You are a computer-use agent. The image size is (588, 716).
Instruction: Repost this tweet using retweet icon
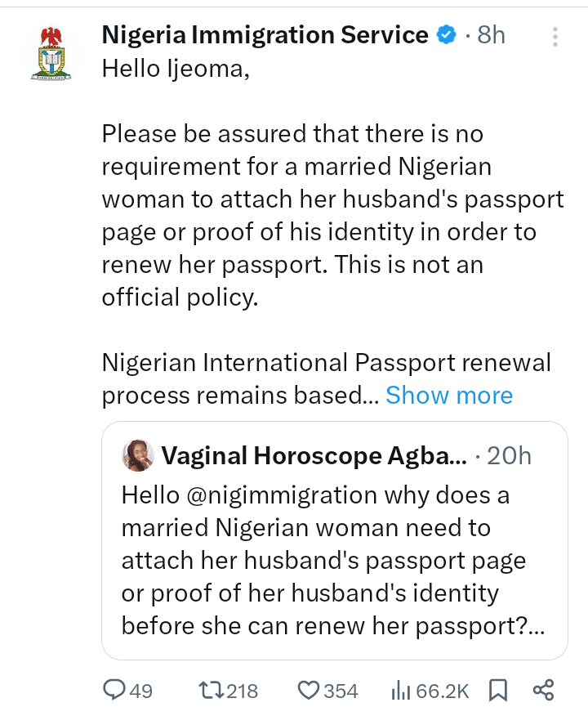pyautogui.click(x=212, y=691)
